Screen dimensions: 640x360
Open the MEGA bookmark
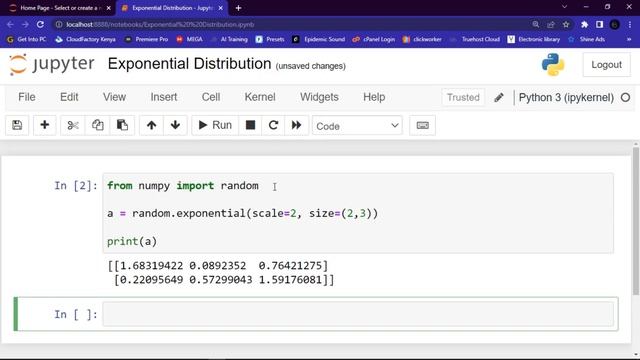coord(189,39)
